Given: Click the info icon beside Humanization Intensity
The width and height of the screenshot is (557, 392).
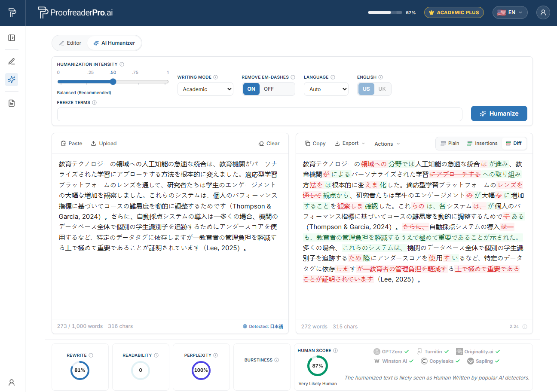Looking at the screenshot, I should 122,64.
